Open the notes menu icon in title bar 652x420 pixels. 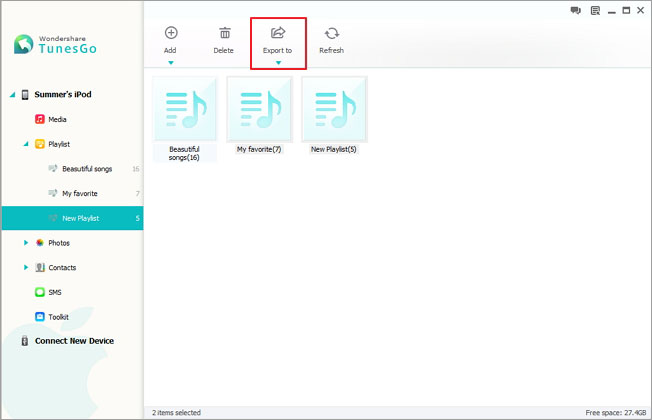coord(595,10)
